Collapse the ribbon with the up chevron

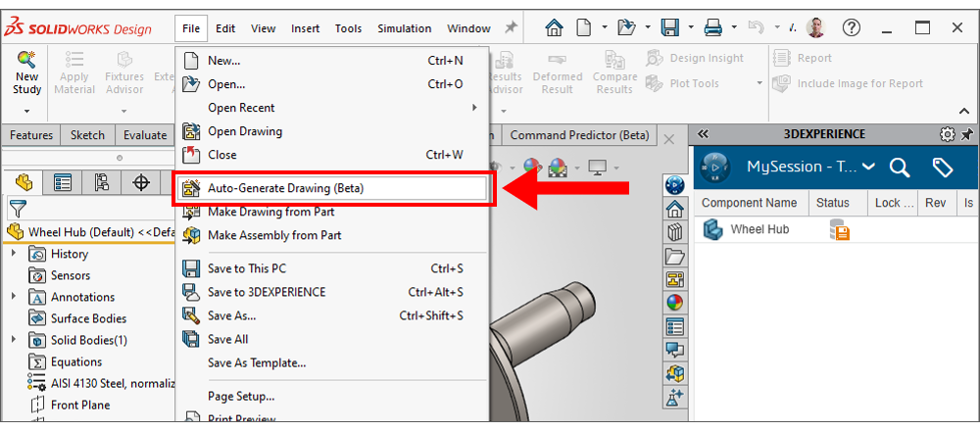pos(964,112)
